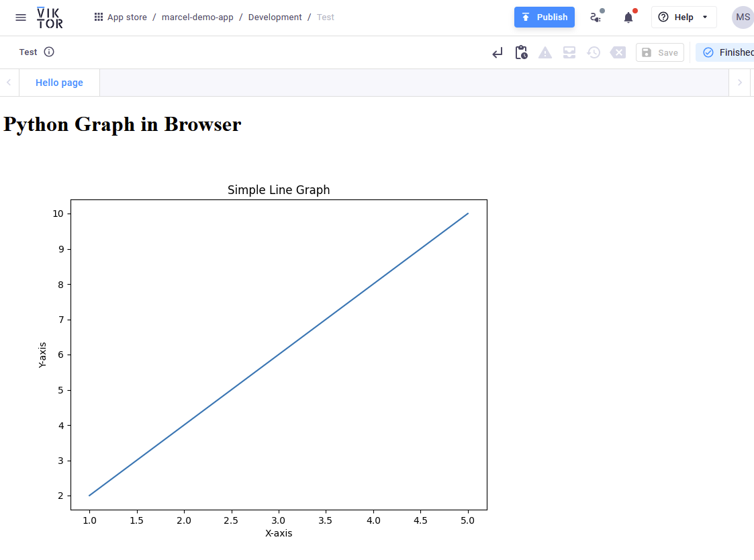Click the 3.0 x-axis tick label
The height and width of the screenshot is (560, 754).
[278, 520]
